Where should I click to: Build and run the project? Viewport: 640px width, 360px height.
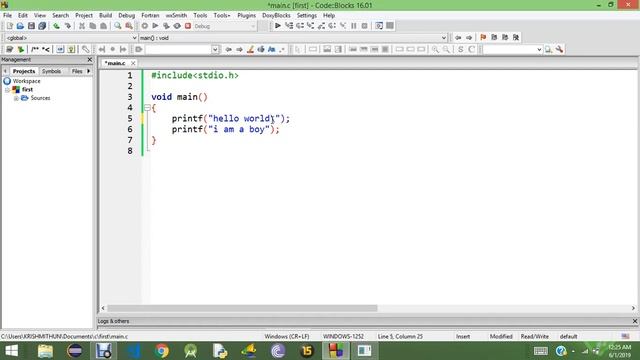[166, 26]
